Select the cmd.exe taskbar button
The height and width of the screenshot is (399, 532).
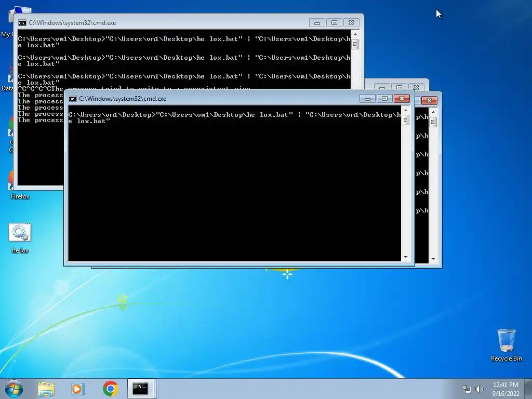140,389
